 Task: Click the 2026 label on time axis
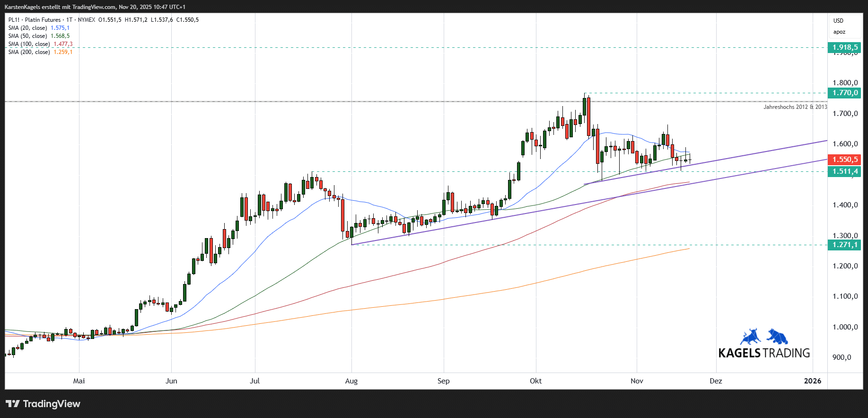point(812,381)
